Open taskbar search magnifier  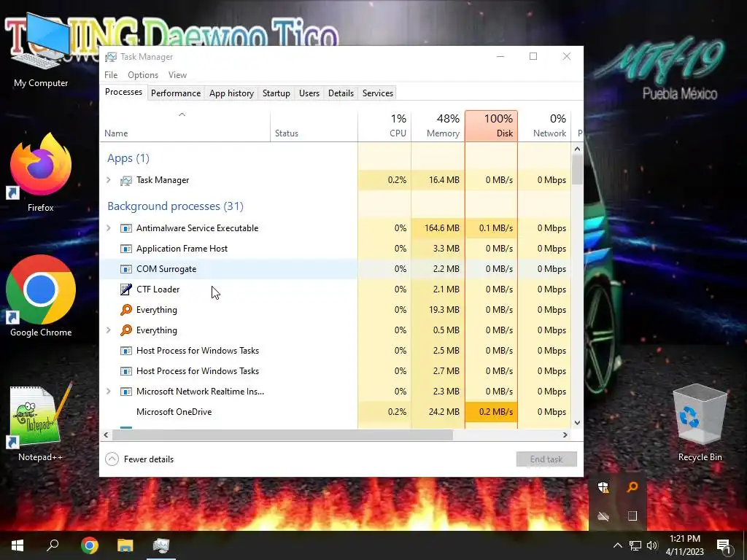click(x=53, y=545)
